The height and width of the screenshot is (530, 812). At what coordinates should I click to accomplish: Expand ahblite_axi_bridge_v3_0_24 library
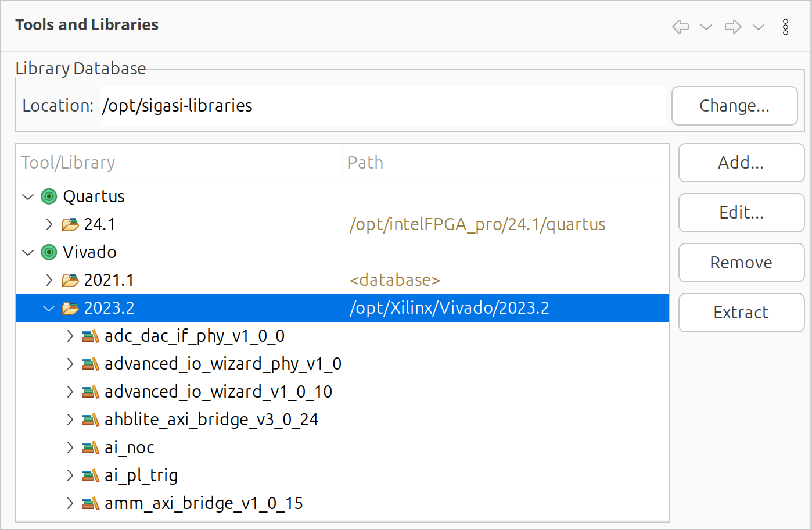tap(70, 420)
